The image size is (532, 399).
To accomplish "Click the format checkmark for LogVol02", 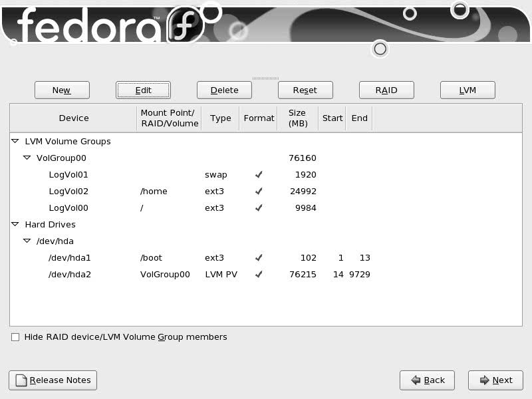I will click(x=259, y=192).
